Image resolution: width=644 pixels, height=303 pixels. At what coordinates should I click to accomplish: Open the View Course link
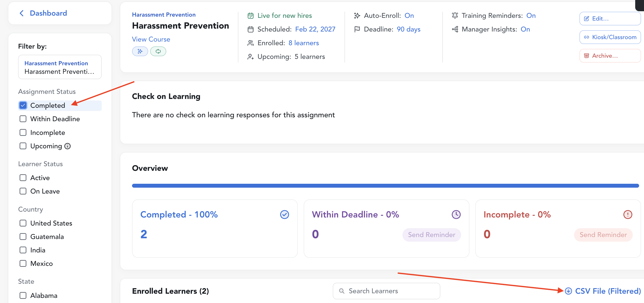[151, 40]
